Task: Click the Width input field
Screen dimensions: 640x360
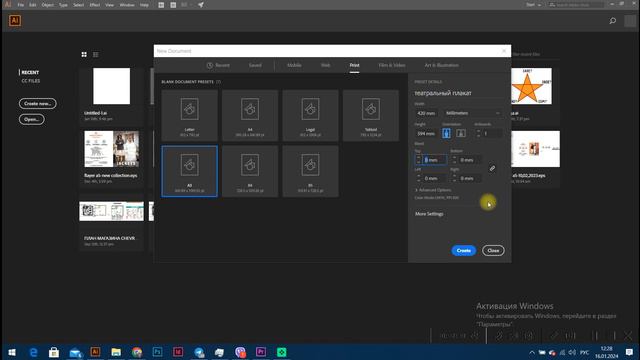Action: point(427,113)
